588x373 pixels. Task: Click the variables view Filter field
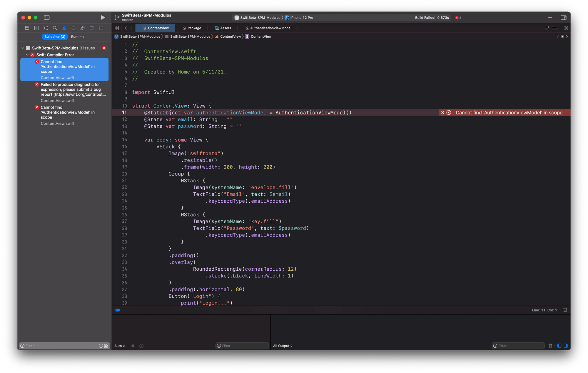coord(242,346)
